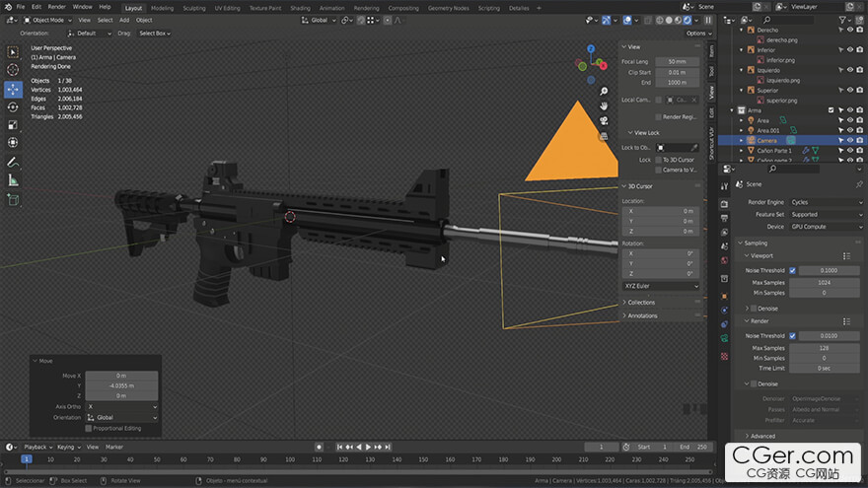Click Move Y value field

click(121, 385)
